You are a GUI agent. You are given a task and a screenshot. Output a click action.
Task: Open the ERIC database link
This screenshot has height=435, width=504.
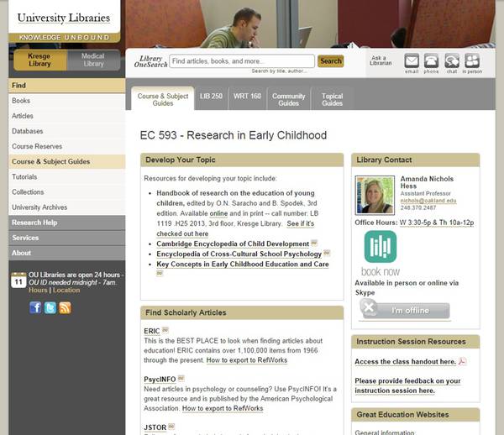point(152,331)
